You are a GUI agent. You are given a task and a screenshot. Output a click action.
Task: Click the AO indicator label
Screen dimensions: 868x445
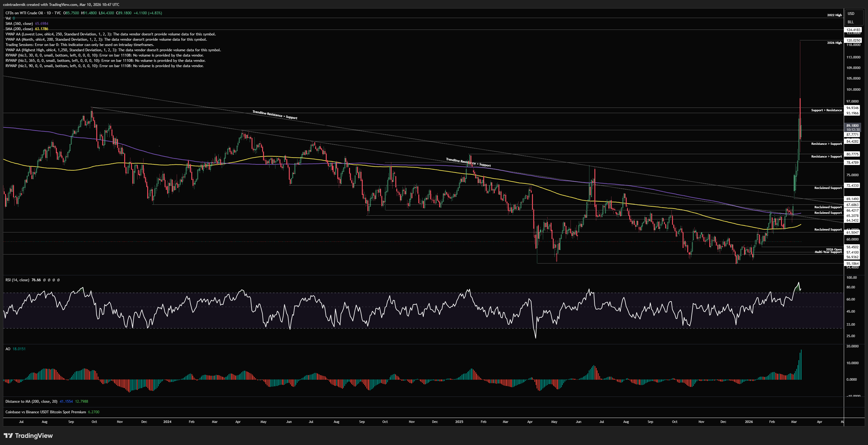tap(8, 349)
